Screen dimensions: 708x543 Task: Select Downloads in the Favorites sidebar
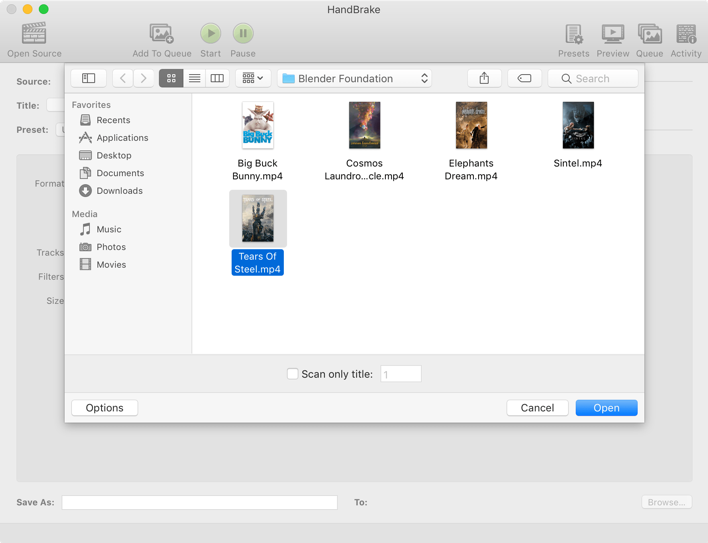[x=119, y=191]
